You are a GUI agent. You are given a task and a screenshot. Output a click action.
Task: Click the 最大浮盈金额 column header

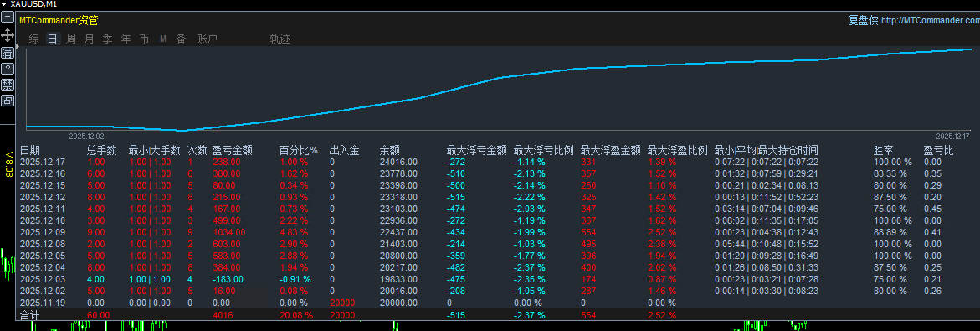pos(611,150)
